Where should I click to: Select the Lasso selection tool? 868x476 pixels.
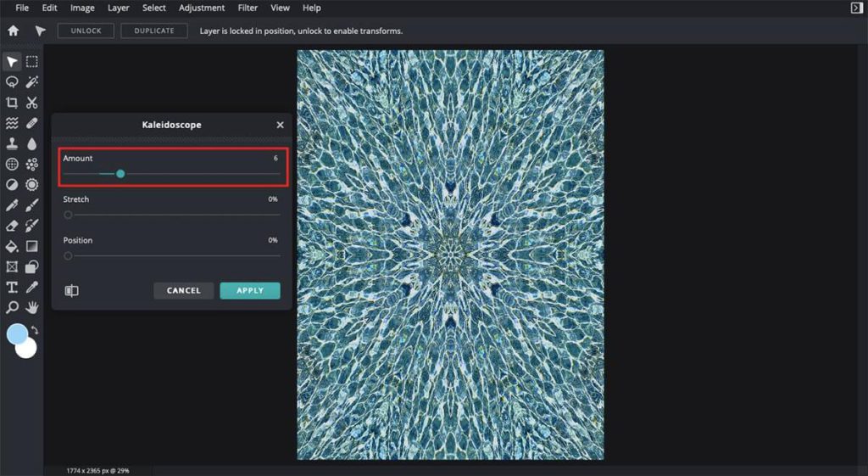12,82
